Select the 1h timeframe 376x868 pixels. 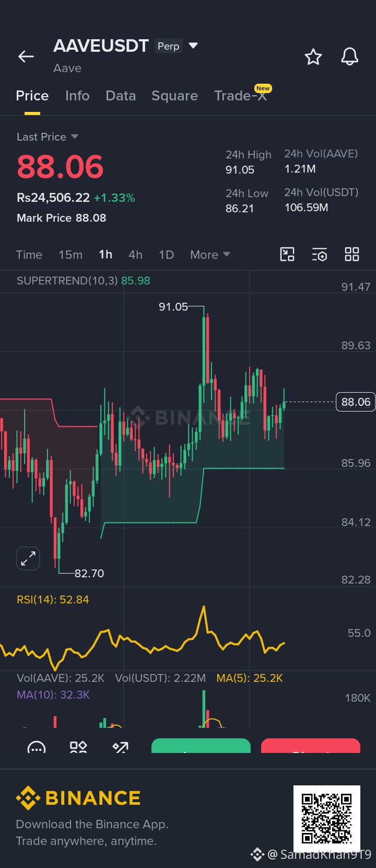[x=105, y=255]
